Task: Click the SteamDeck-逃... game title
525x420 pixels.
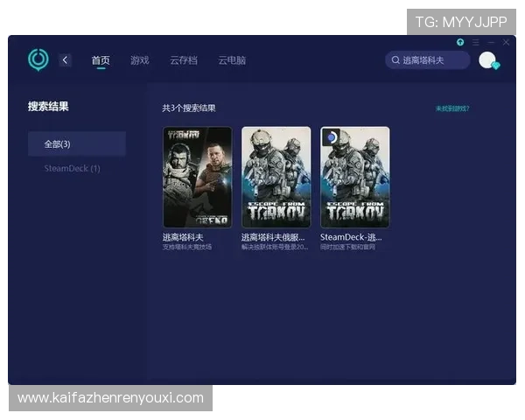Action: (x=351, y=237)
